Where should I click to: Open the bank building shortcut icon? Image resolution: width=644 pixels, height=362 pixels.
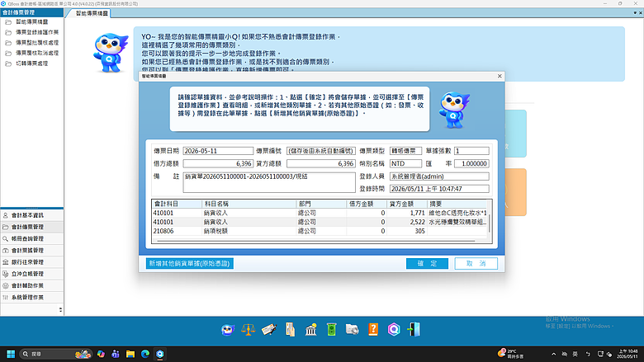(x=311, y=330)
